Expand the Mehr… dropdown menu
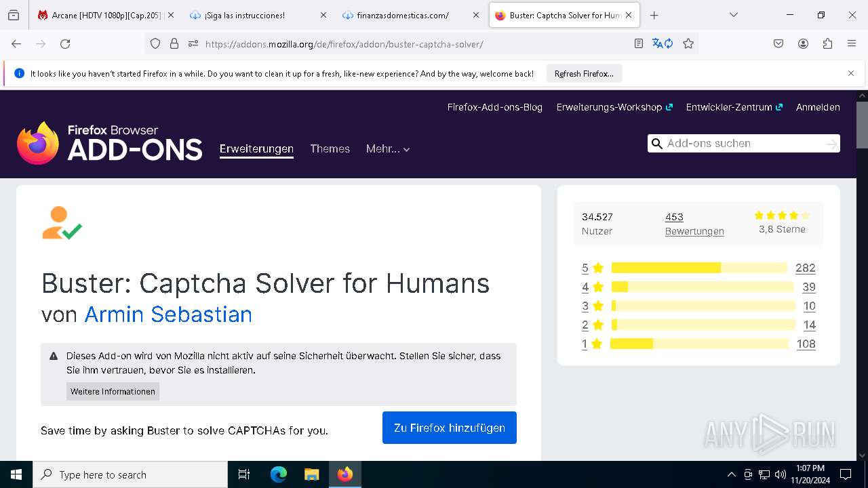This screenshot has height=488, width=868. (x=388, y=149)
